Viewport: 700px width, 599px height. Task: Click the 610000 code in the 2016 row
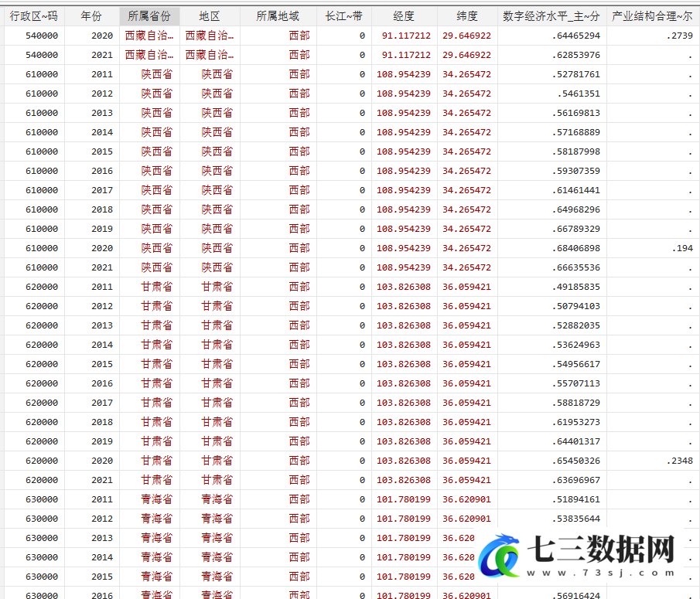(42, 171)
